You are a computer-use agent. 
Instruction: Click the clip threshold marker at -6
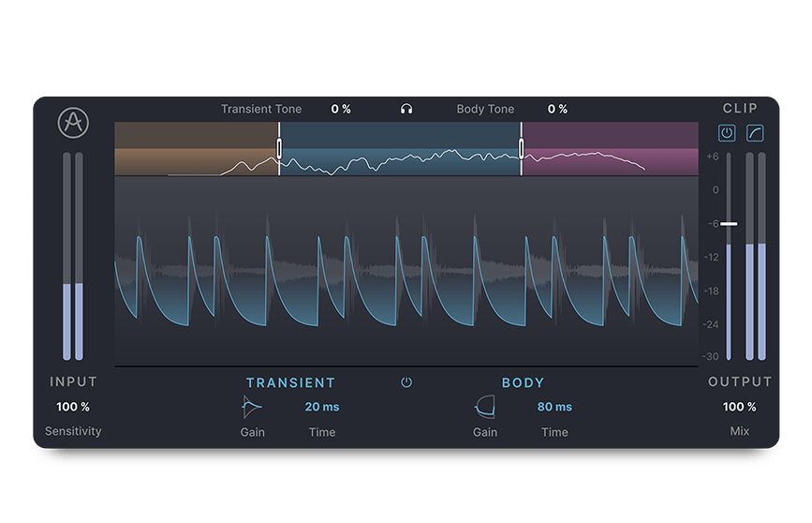[729, 224]
